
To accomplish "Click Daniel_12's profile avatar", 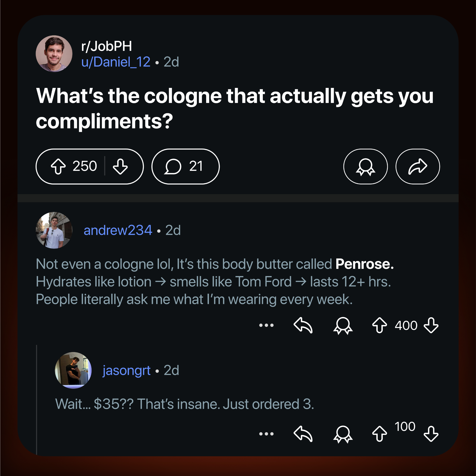I will click(x=54, y=54).
